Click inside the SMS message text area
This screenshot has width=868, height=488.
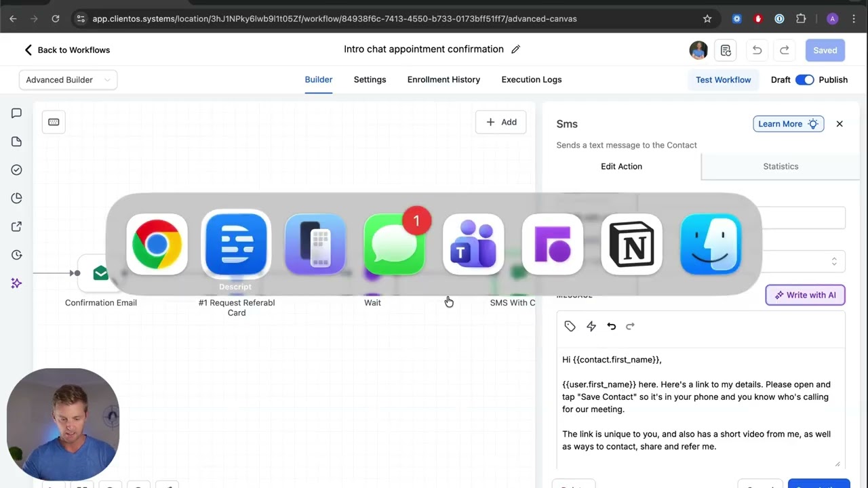click(x=701, y=407)
